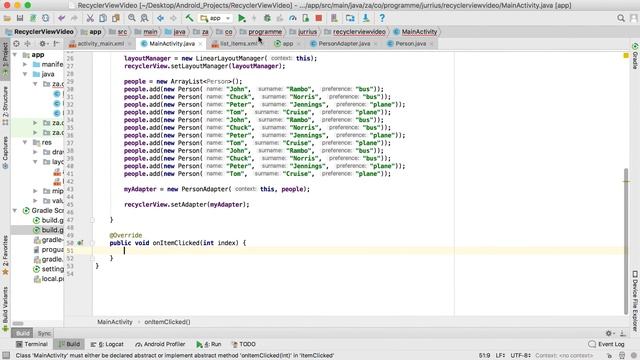Toggle the Device File Explorer panel
The width and height of the screenshot is (640, 360).
[635, 301]
